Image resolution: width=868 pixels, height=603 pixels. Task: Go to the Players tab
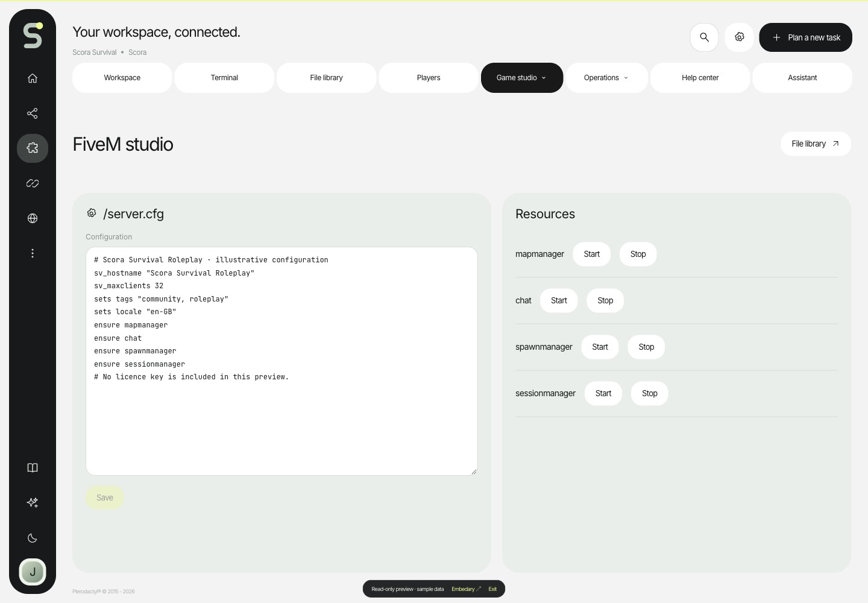point(429,78)
